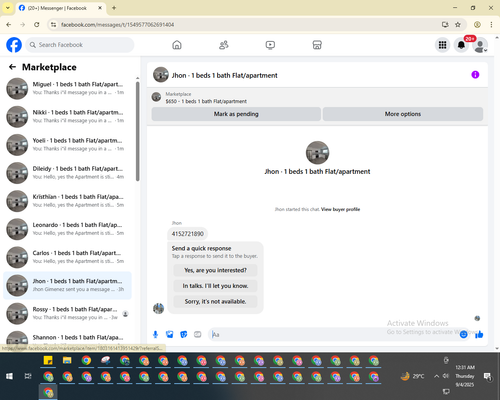Image resolution: width=500 pixels, height=400 pixels.
Task: Click the volume icon in system tray
Action: click(446, 376)
